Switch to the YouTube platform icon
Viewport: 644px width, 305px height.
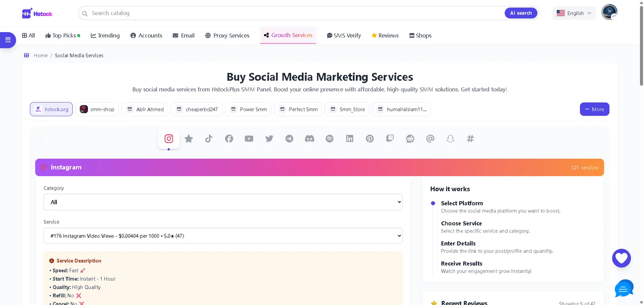[249, 139]
